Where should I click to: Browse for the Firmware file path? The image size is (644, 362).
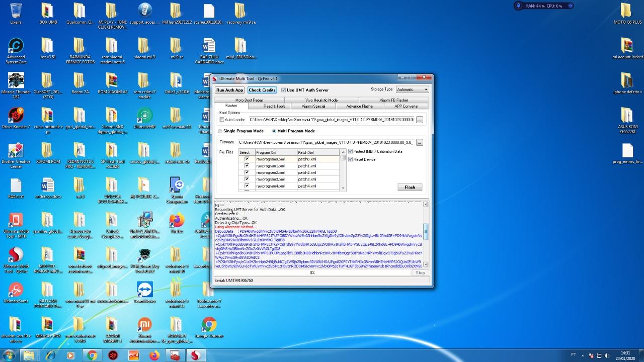coord(419,143)
